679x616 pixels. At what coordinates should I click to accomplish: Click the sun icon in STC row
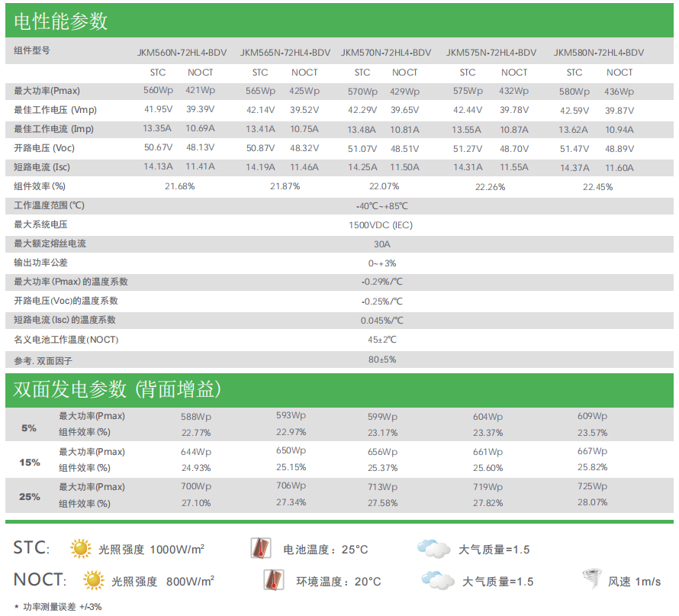[81, 548]
